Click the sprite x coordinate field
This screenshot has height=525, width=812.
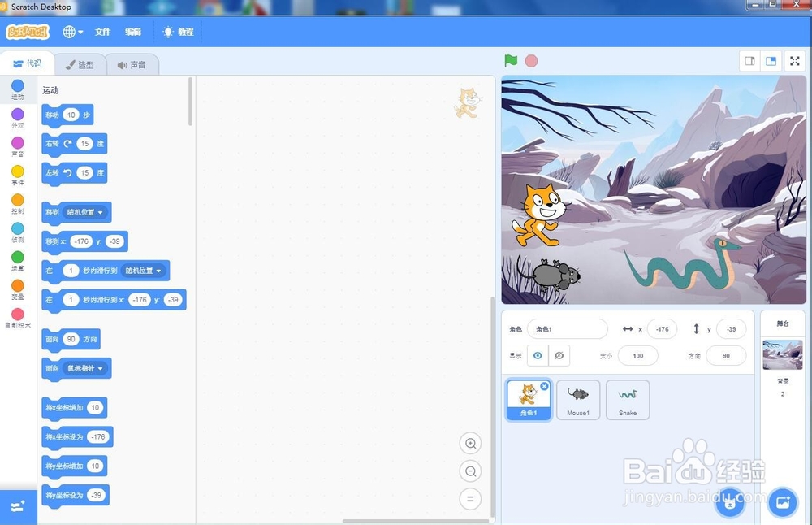(x=663, y=329)
